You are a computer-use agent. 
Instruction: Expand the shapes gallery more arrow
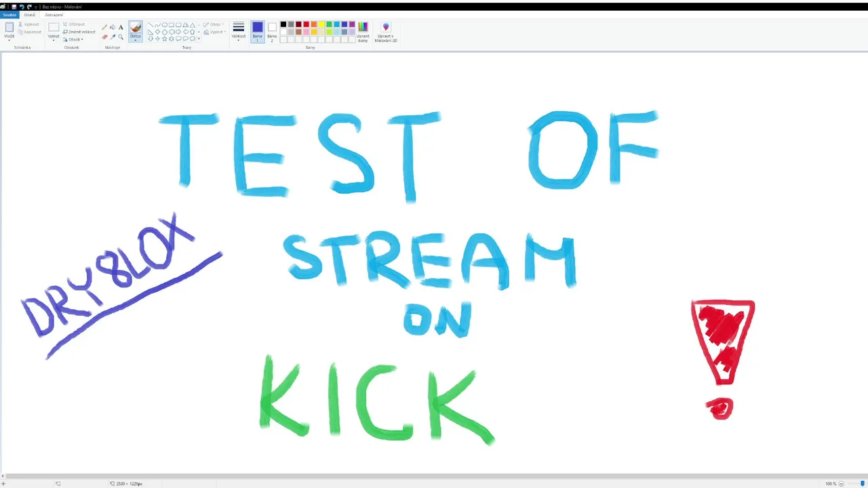[199, 39]
